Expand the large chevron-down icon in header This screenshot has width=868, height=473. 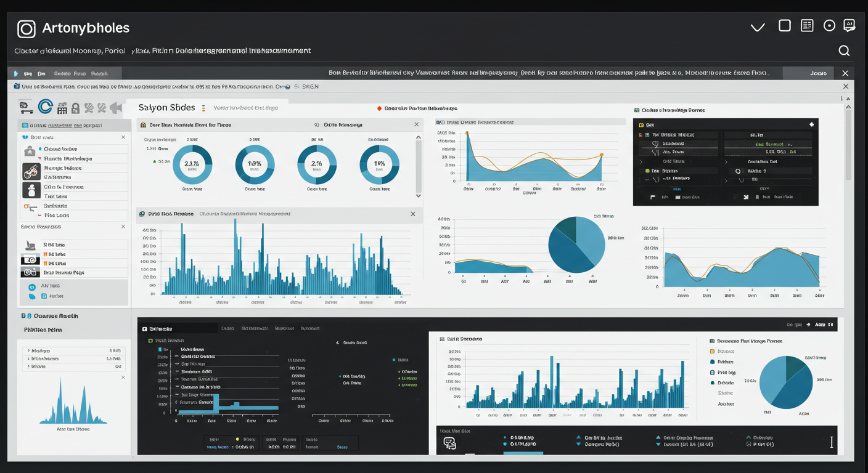tap(758, 27)
